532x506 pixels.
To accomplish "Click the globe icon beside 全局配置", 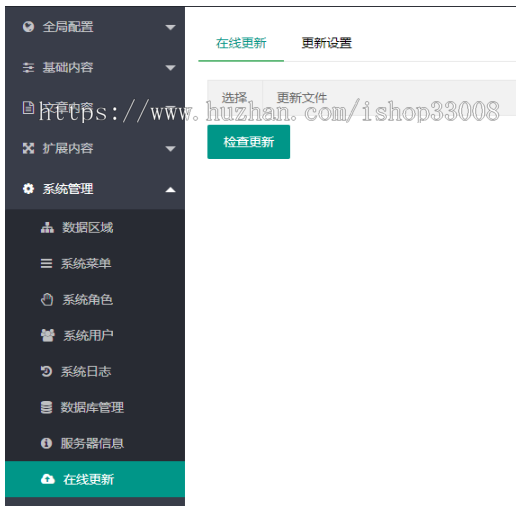I will point(28,26).
